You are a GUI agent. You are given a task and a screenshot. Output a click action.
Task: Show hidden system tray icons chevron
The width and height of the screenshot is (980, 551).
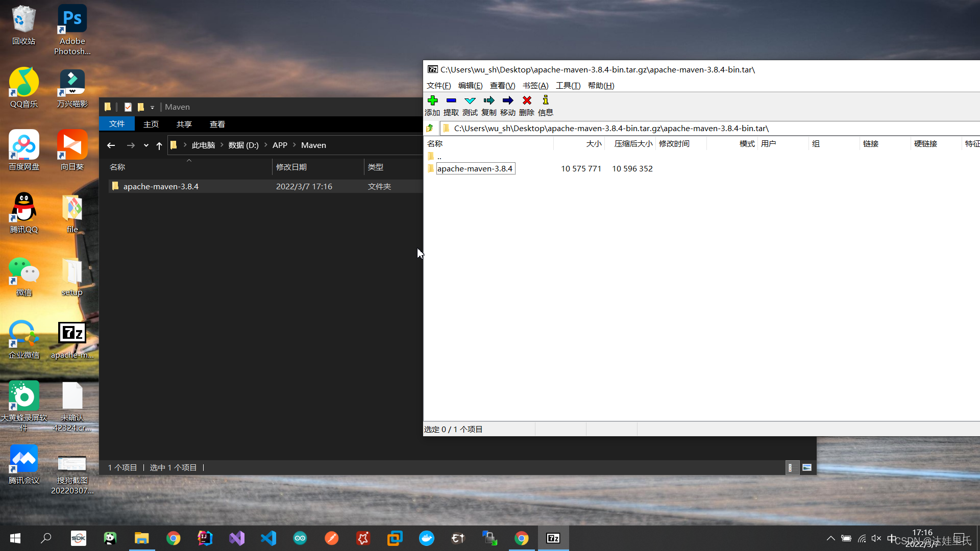[x=831, y=538]
